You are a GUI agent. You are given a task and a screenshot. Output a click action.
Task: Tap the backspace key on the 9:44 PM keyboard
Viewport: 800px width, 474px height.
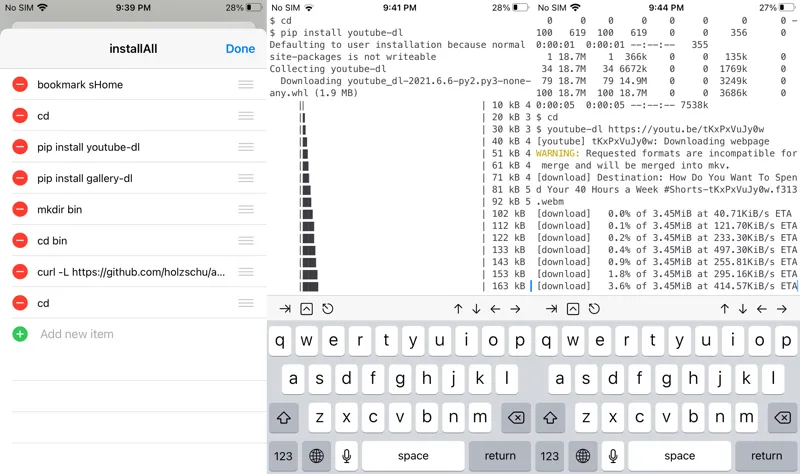(x=782, y=417)
